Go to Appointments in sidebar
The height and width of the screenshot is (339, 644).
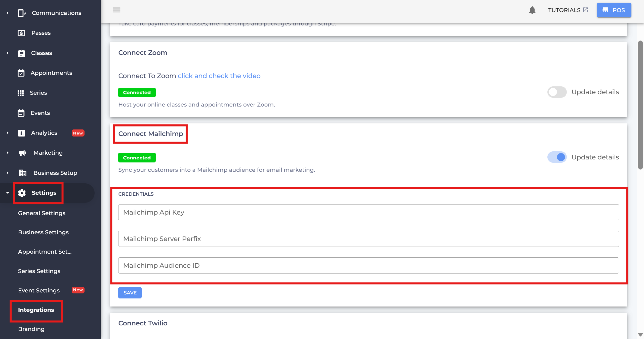tap(51, 73)
